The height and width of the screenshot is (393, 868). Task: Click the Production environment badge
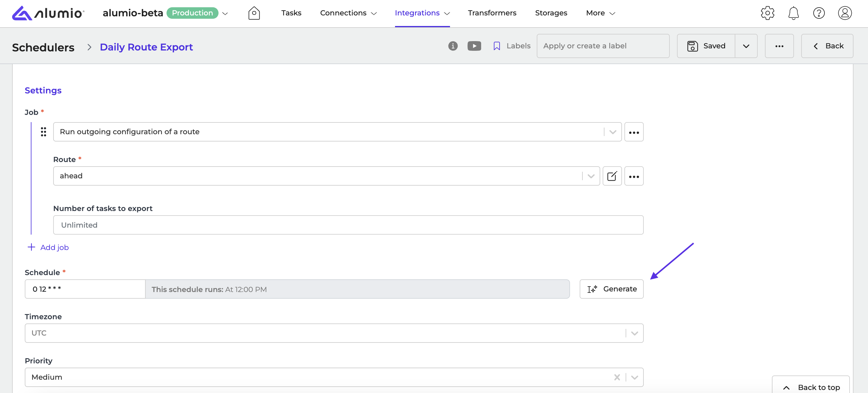pyautogui.click(x=193, y=13)
